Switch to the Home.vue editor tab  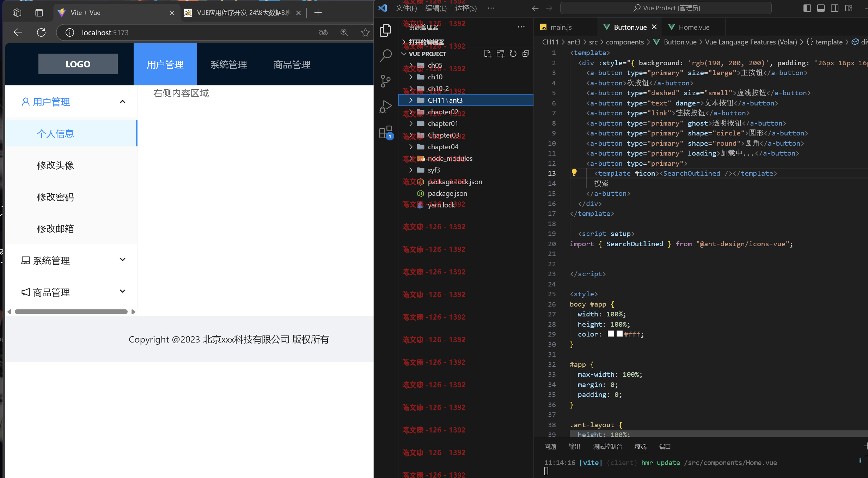click(694, 27)
